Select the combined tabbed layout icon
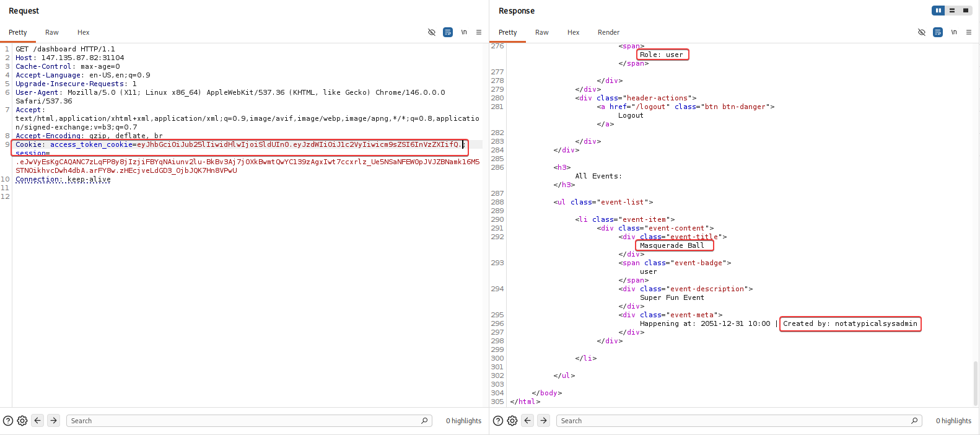This screenshot has height=435, width=980. (966, 11)
